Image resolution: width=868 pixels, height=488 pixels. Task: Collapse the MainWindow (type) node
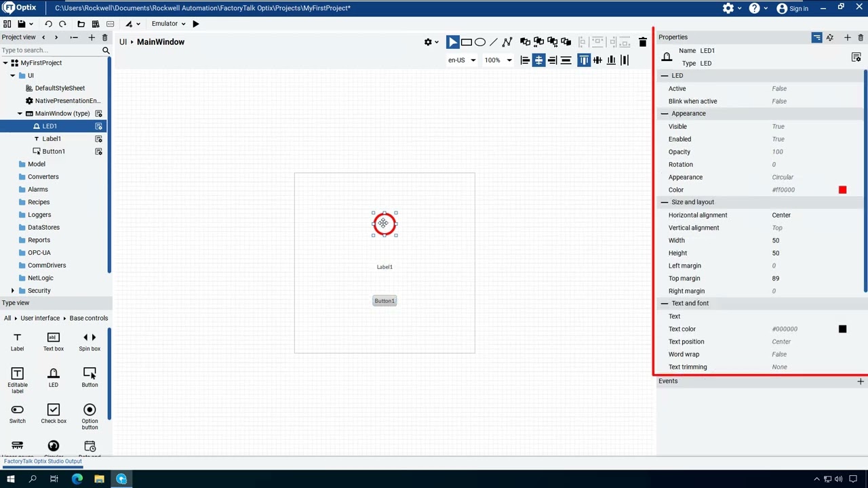(20, 113)
